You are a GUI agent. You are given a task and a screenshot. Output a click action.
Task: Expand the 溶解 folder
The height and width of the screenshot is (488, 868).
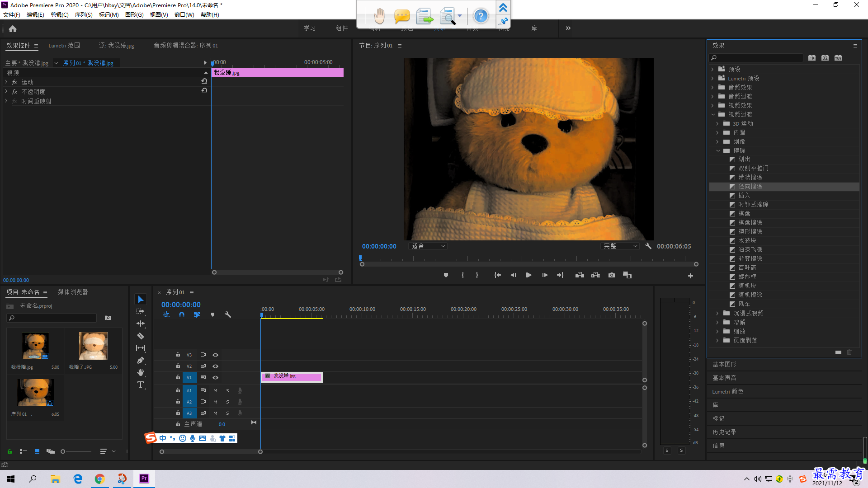[x=717, y=322]
